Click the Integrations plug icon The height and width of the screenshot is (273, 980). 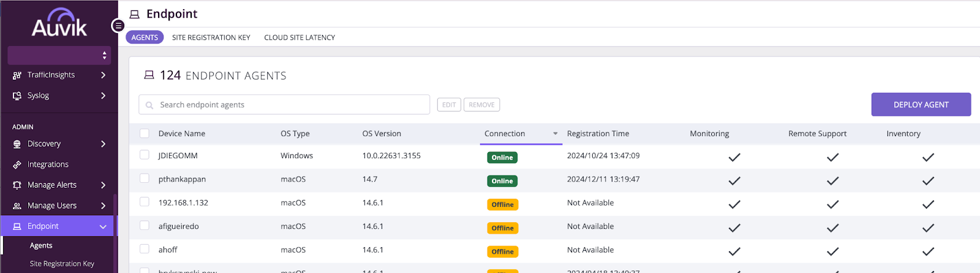17,164
